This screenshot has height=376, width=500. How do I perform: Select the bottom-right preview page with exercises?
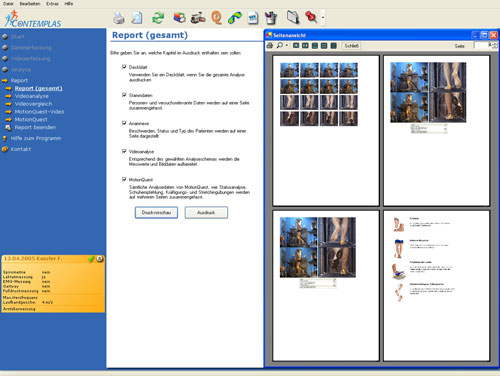(x=436, y=286)
